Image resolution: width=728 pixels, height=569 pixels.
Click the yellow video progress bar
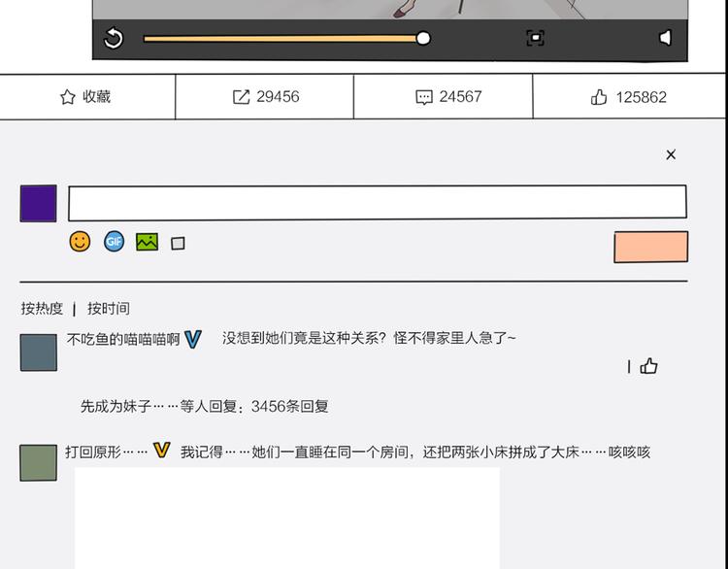(x=280, y=39)
